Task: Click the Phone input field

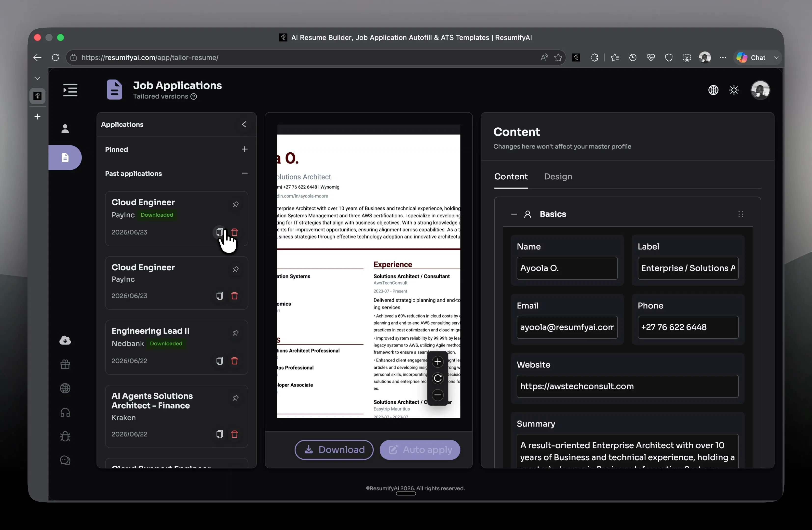Action: pyautogui.click(x=688, y=327)
